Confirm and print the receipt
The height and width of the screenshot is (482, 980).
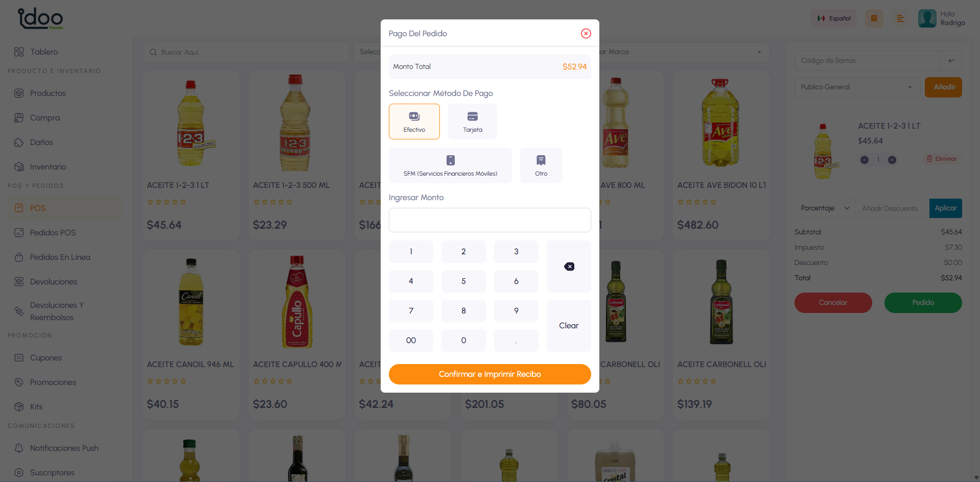click(x=489, y=374)
